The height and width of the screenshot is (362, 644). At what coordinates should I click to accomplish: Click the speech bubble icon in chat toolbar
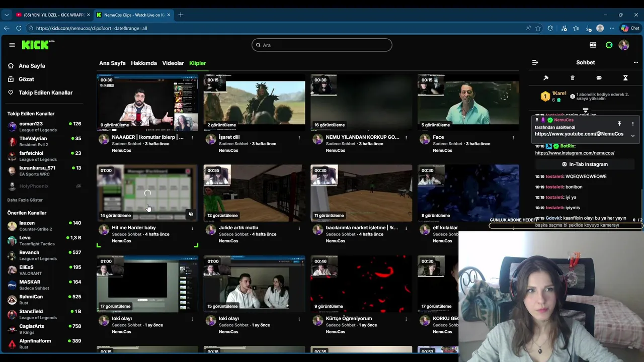coord(599,78)
